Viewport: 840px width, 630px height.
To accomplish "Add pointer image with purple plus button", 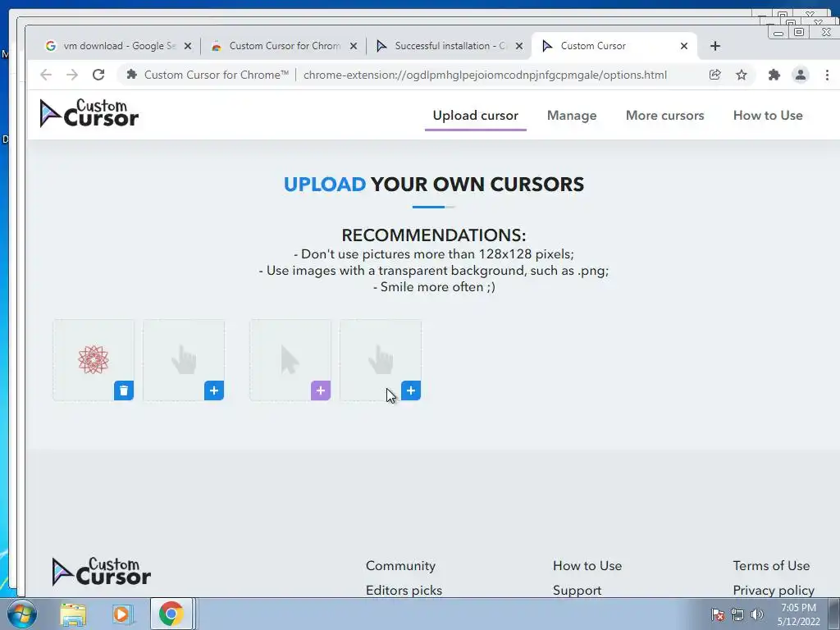I will pyautogui.click(x=321, y=390).
